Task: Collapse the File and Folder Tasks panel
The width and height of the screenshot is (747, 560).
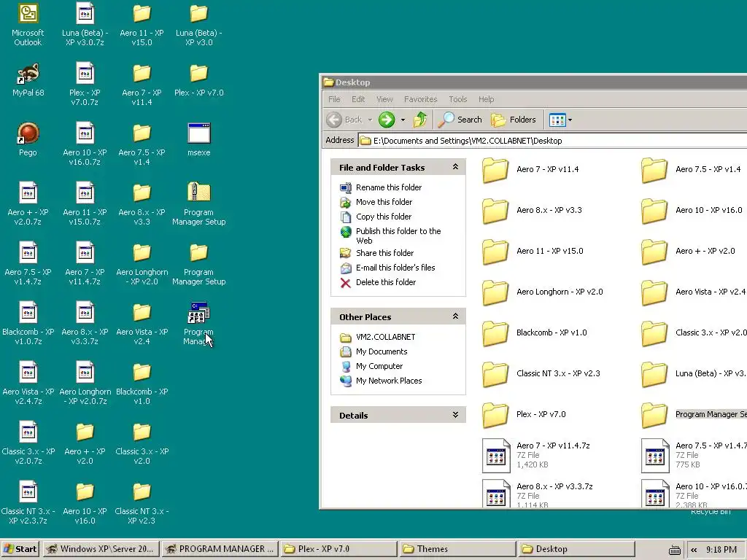Action: [455, 167]
